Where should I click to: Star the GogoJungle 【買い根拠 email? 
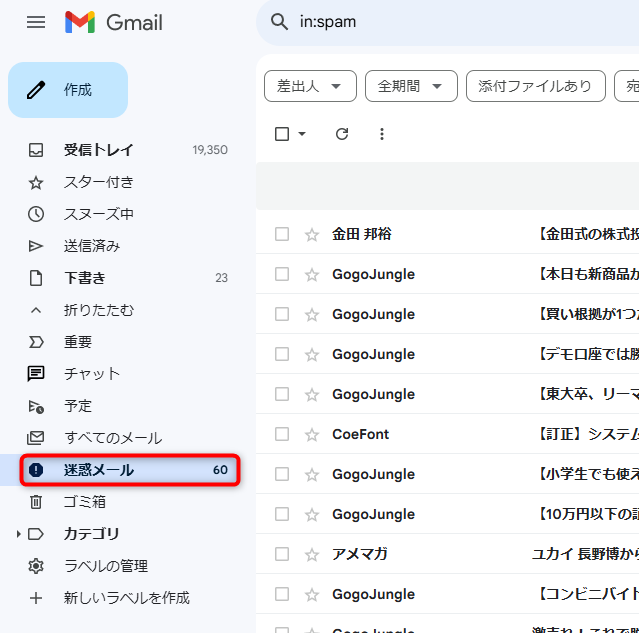tap(312, 314)
